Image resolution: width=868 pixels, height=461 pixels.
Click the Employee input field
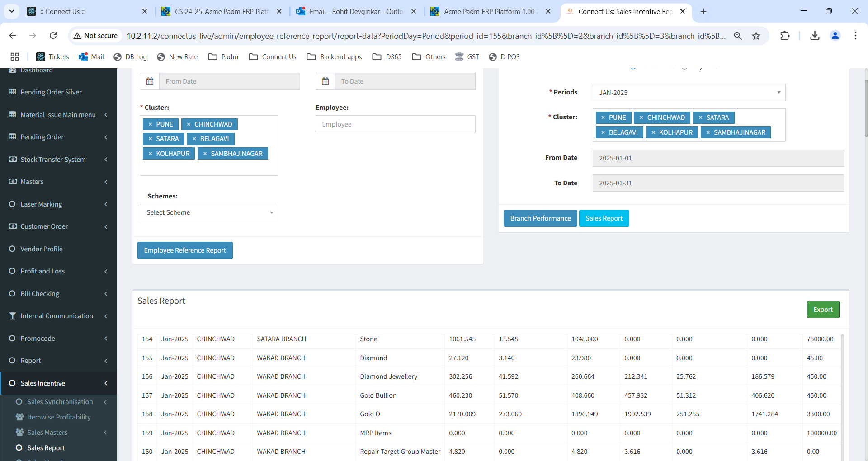click(x=395, y=124)
